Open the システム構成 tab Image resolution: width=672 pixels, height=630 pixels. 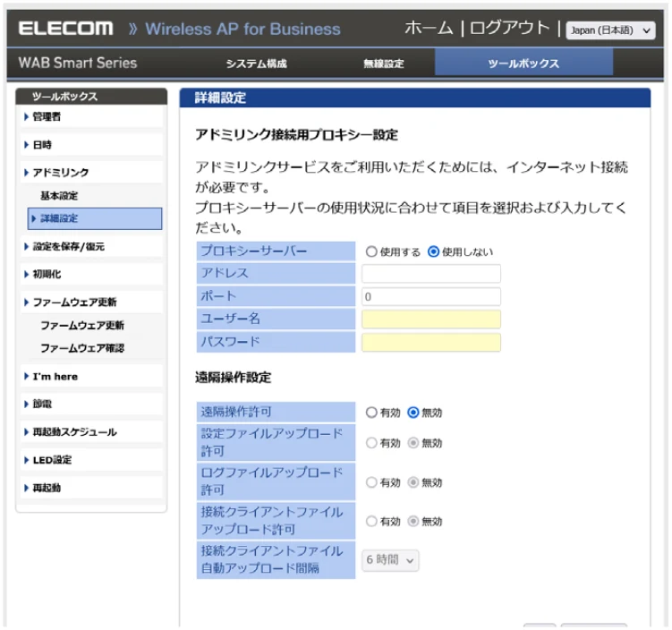[256, 64]
